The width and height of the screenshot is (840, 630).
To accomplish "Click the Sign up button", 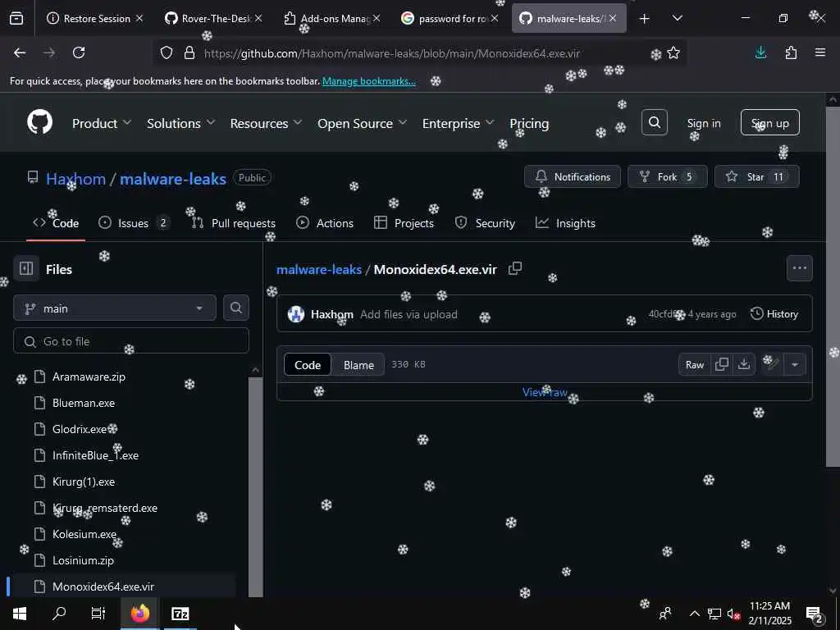I will (x=769, y=123).
